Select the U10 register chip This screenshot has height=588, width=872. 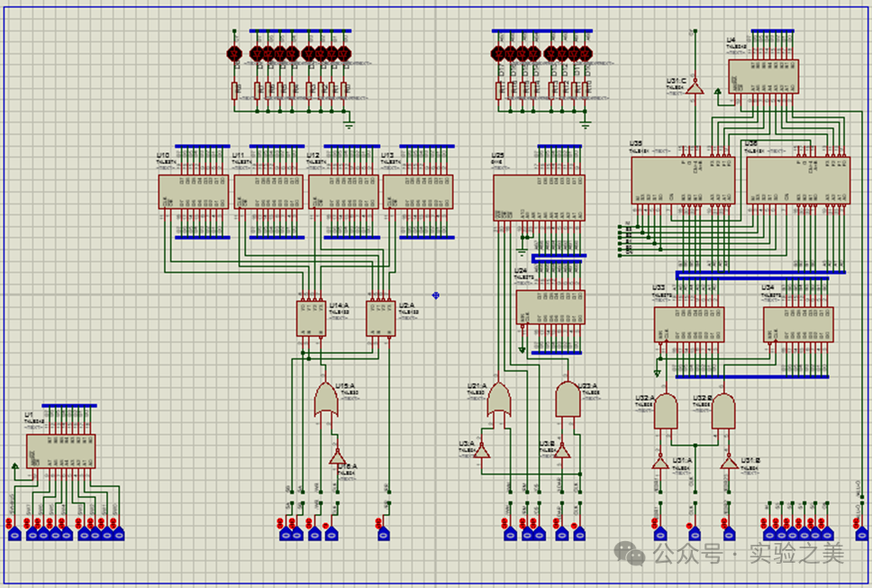click(x=194, y=192)
